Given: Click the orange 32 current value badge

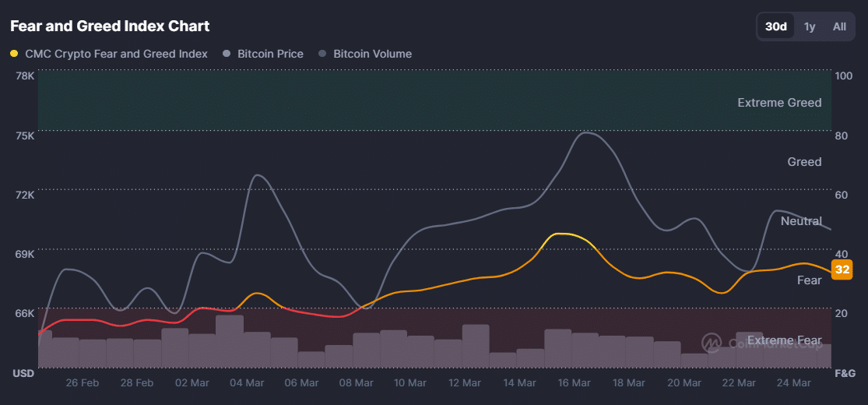Looking at the screenshot, I should (842, 270).
